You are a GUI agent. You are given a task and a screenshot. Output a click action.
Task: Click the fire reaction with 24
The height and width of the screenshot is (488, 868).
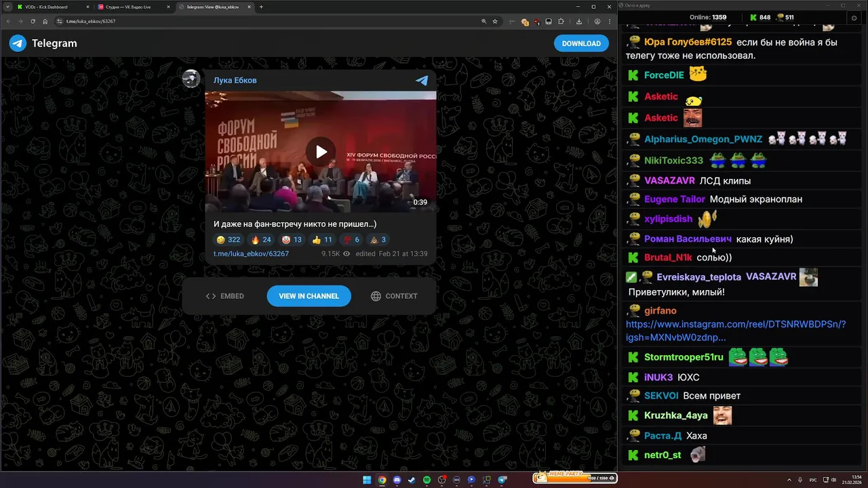pyautogui.click(x=261, y=240)
